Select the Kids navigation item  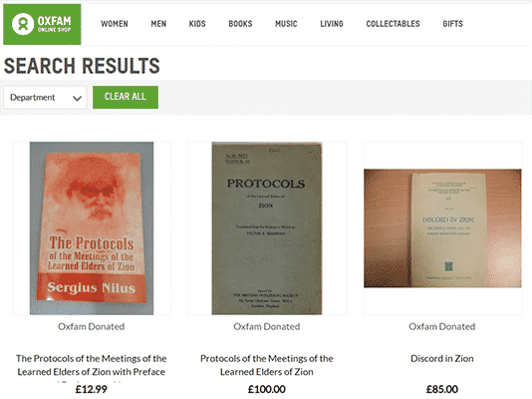coord(197,24)
